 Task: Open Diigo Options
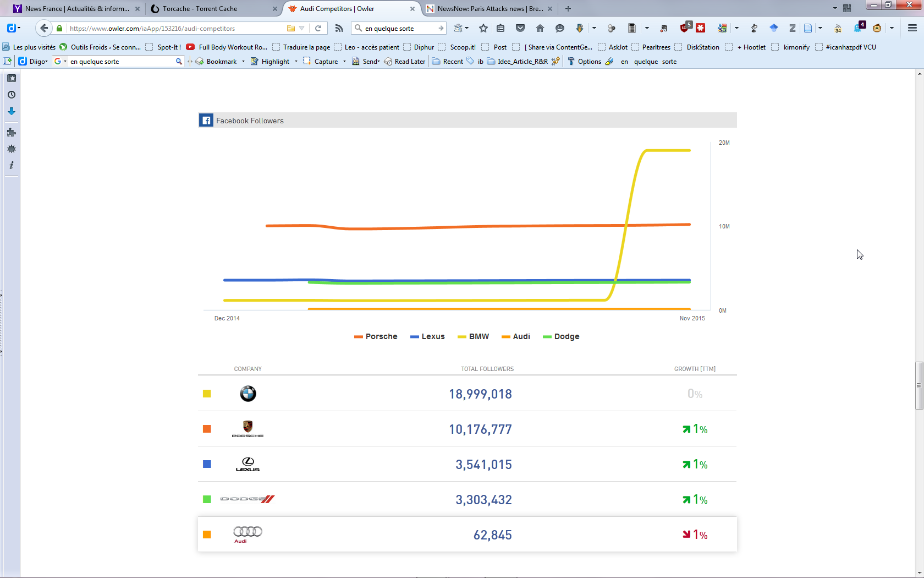[584, 62]
